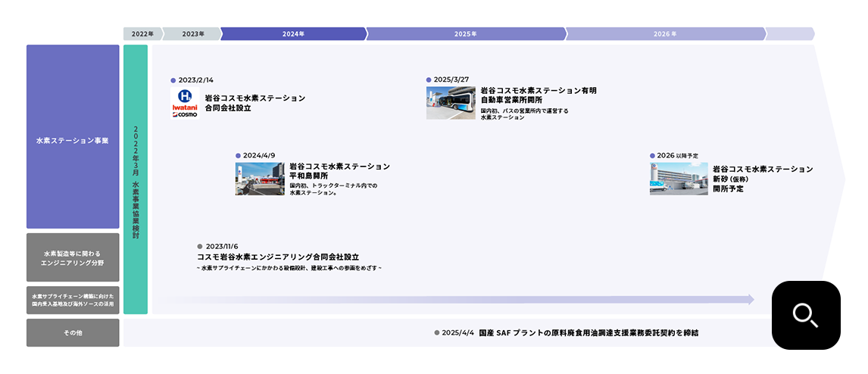
Task: Select the 2025年 timeline segment
Action: pos(466,34)
